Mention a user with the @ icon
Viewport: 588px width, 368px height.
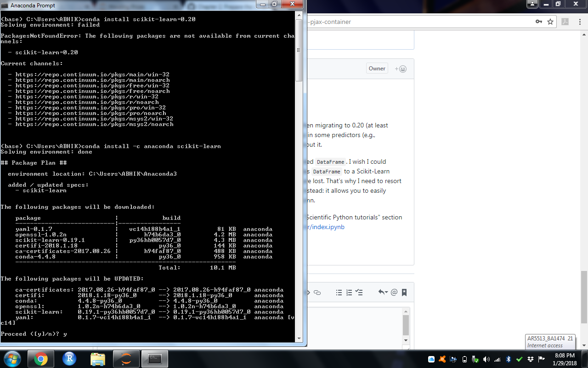[394, 293]
